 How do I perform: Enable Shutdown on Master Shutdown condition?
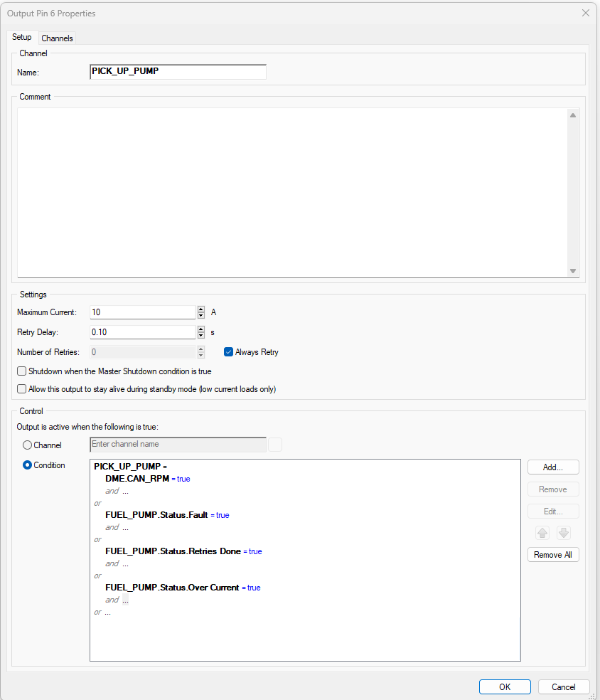(x=22, y=371)
